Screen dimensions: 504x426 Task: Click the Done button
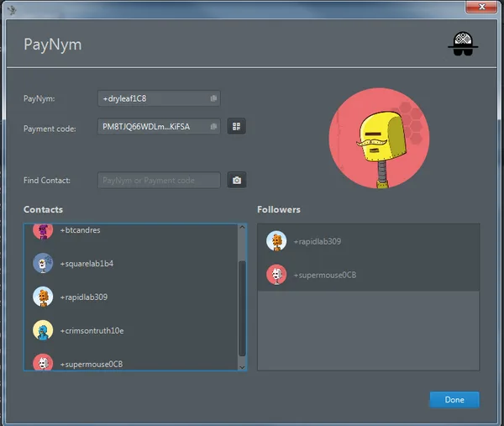coord(454,400)
